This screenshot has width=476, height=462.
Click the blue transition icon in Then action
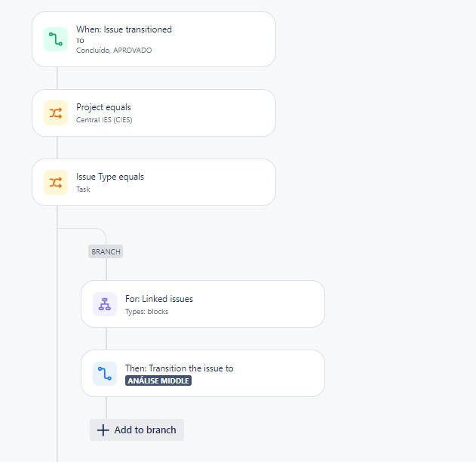(x=105, y=374)
